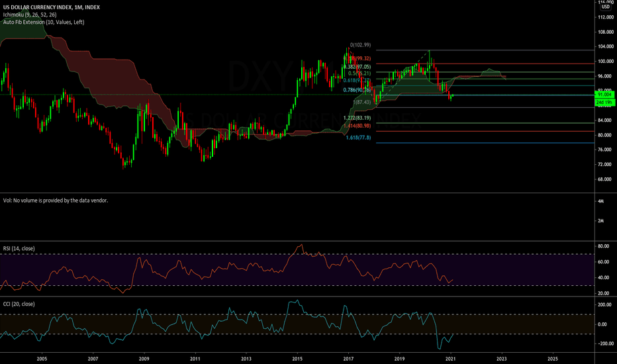Click 100.000 on the price axis
This screenshot has width=617, height=364.
coord(606,62)
